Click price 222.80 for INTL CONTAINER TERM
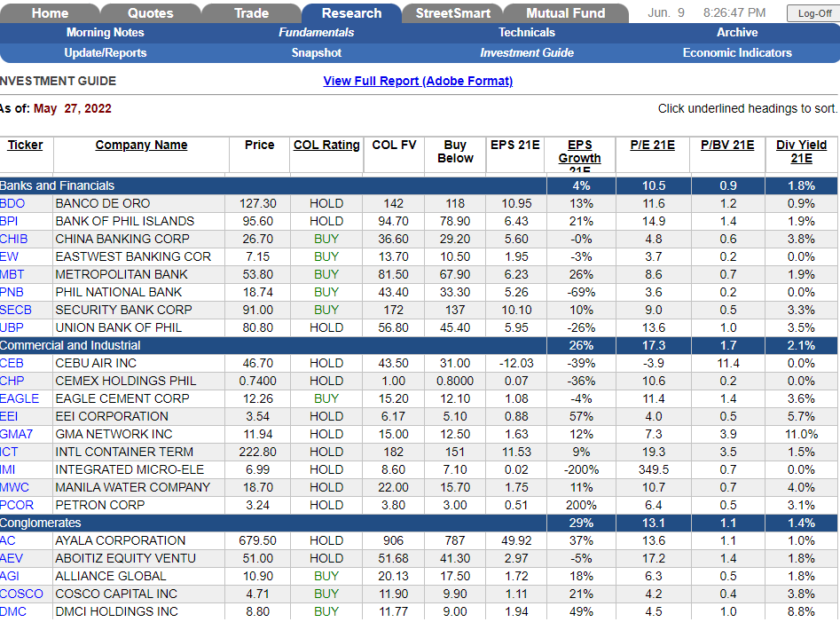The image size is (840, 622). coord(258,452)
